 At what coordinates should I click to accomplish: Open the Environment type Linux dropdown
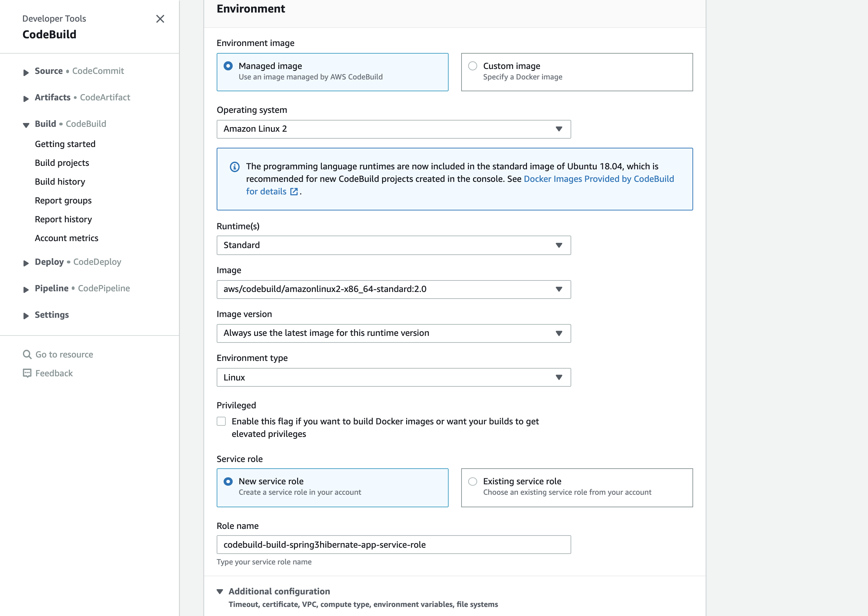[x=394, y=377]
